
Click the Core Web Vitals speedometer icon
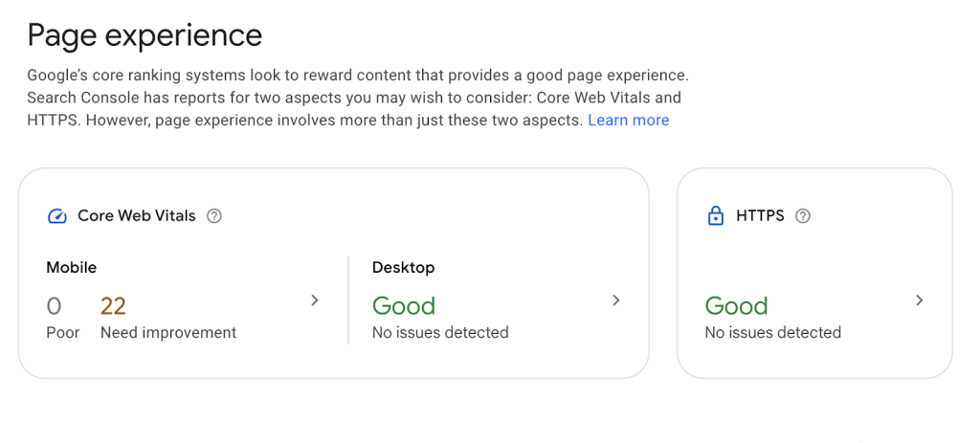(57, 216)
